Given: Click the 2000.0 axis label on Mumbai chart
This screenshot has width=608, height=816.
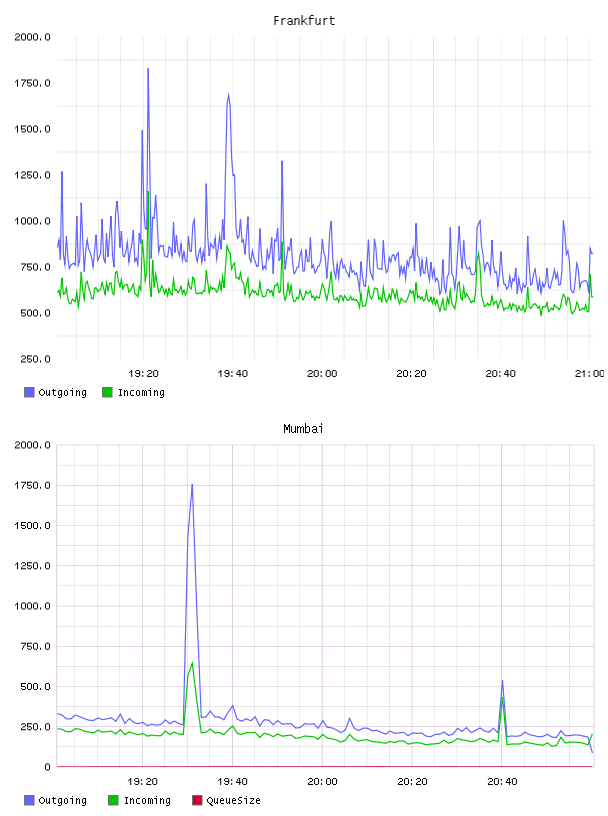Looking at the screenshot, I should [x=32, y=445].
